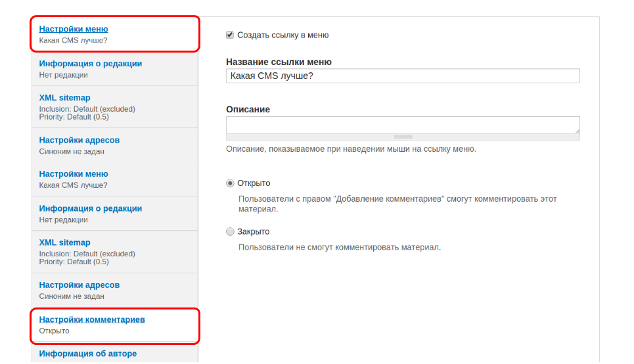Select XML sitemap tab above second Настройки адресов

(64, 242)
